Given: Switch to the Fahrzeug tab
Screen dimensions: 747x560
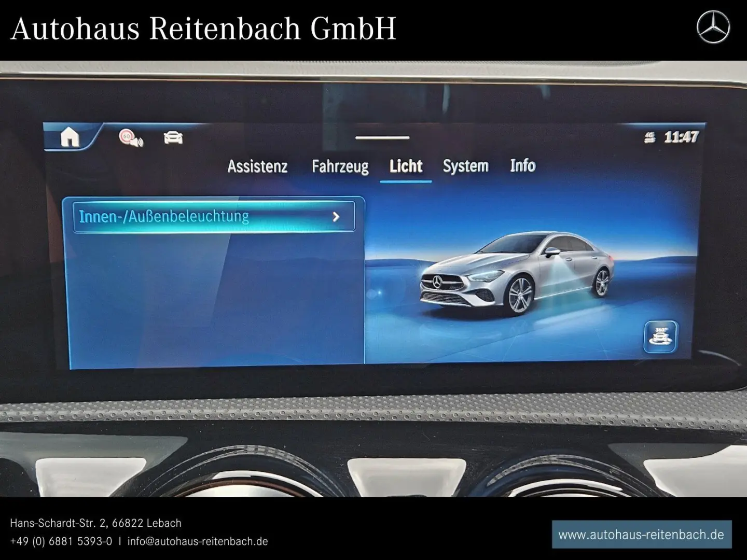Looking at the screenshot, I should [340, 166].
